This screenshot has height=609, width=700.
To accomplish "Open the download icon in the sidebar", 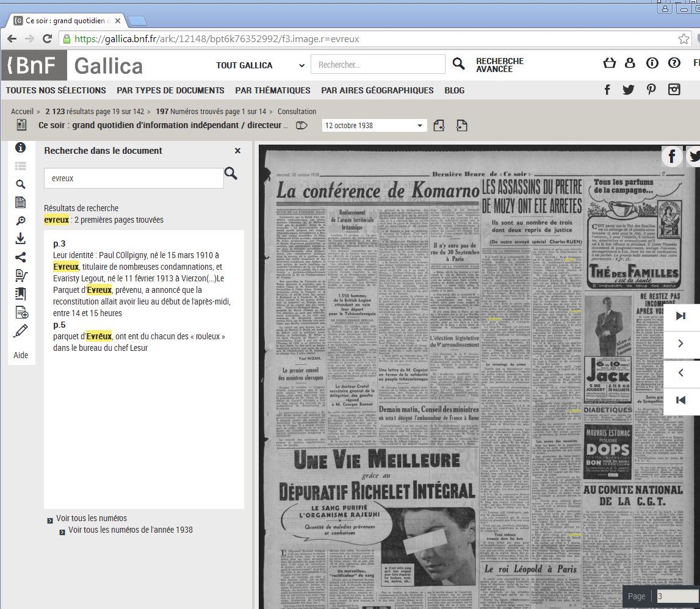I will [x=21, y=239].
